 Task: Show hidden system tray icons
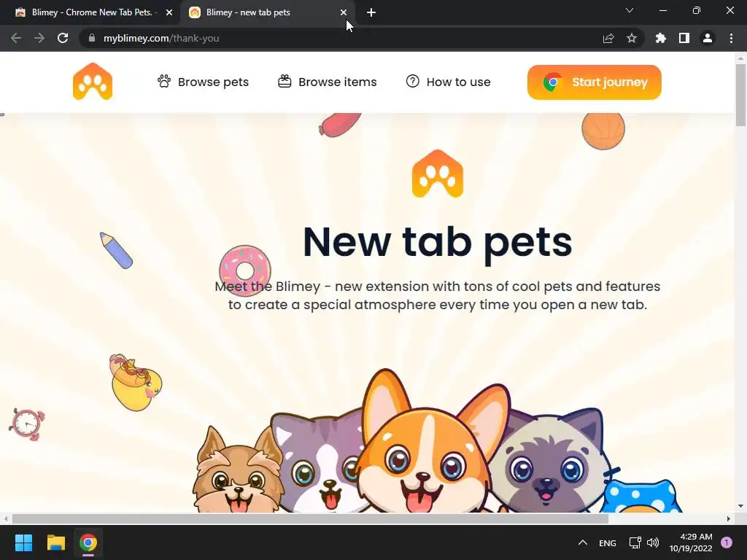click(x=583, y=542)
